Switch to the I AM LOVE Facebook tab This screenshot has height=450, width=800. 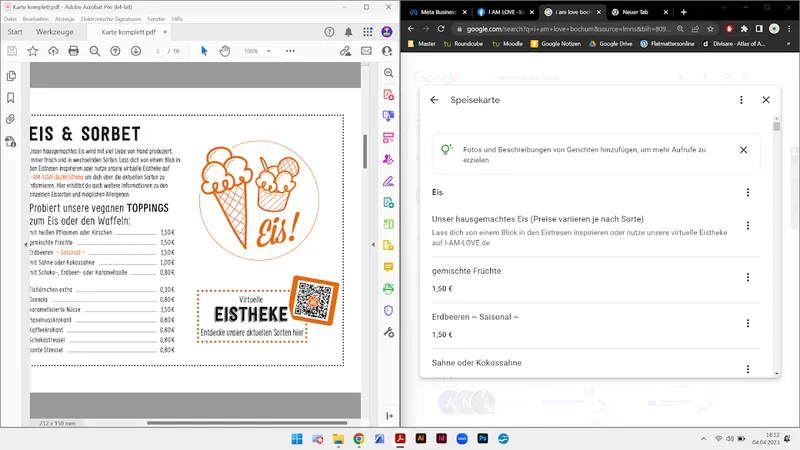[x=505, y=12]
